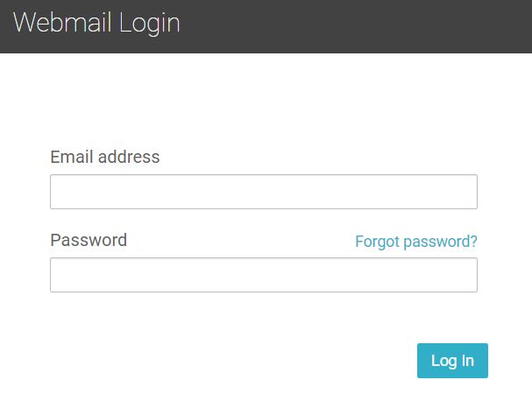Image resolution: width=532 pixels, height=408 pixels.
Task: Click the Password label text
Action: coord(89,240)
